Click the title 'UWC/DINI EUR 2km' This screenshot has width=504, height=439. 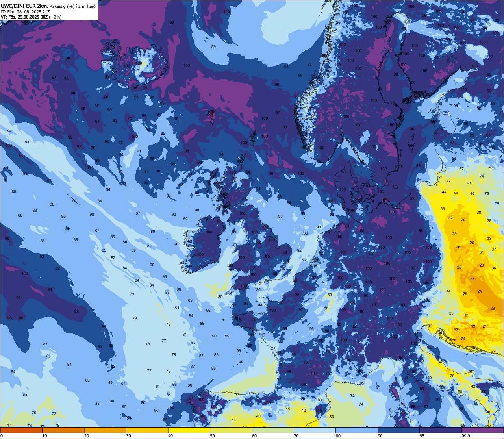[24, 6]
